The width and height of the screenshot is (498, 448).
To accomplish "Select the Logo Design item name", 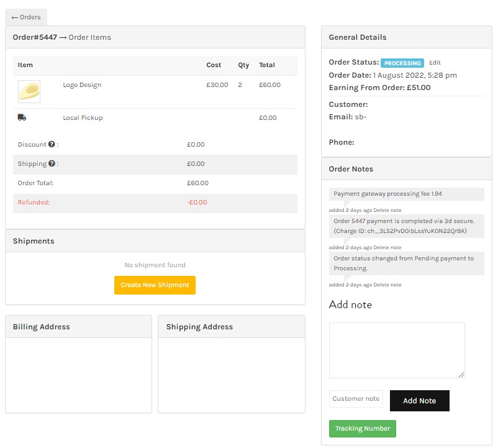I will click(82, 85).
